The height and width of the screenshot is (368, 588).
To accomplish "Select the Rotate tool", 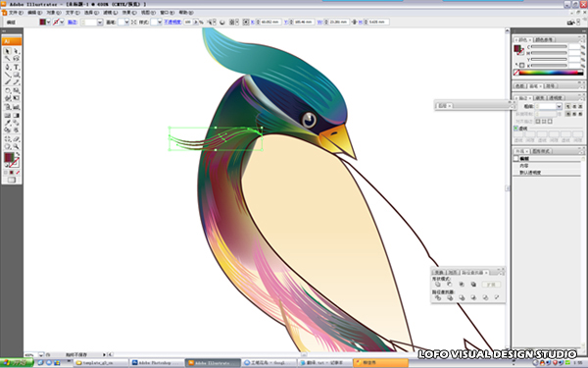I will tap(7, 90).
